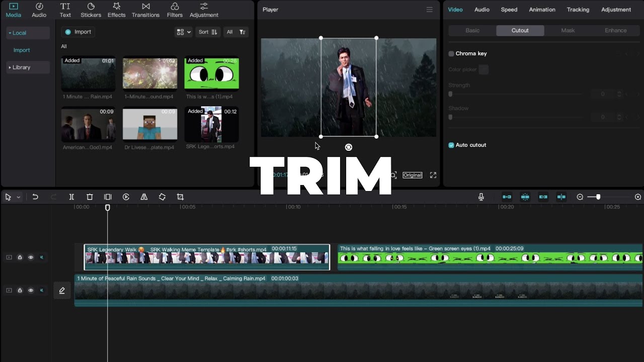Viewport: 644px width, 362px height.
Task: Click the Rotate tool icon
Action: [162, 197]
